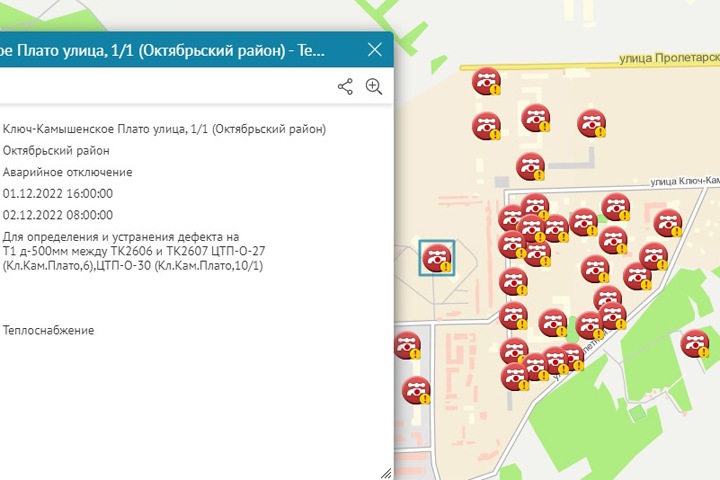Close the outage details popup
This screenshot has height=480, width=720.
click(375, 49)
